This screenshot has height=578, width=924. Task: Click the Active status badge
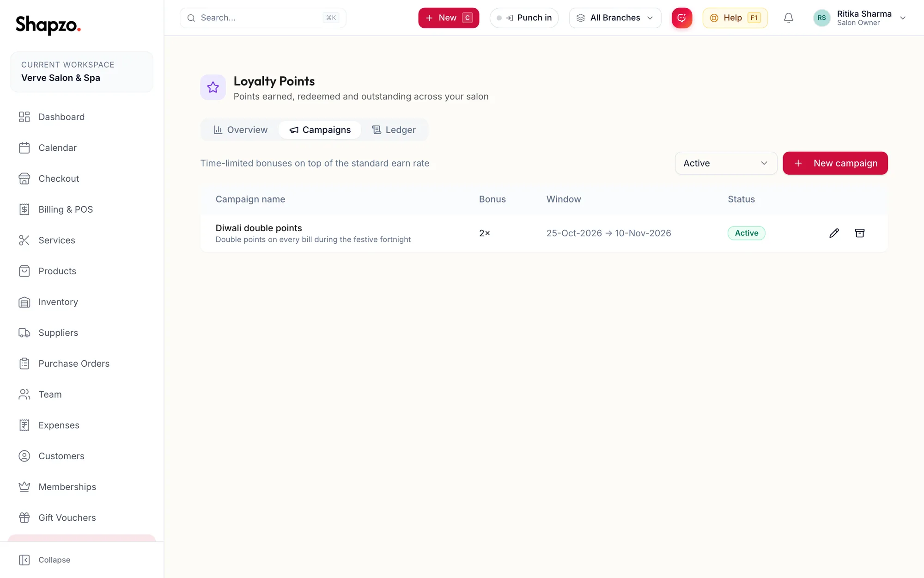(746, 233)
